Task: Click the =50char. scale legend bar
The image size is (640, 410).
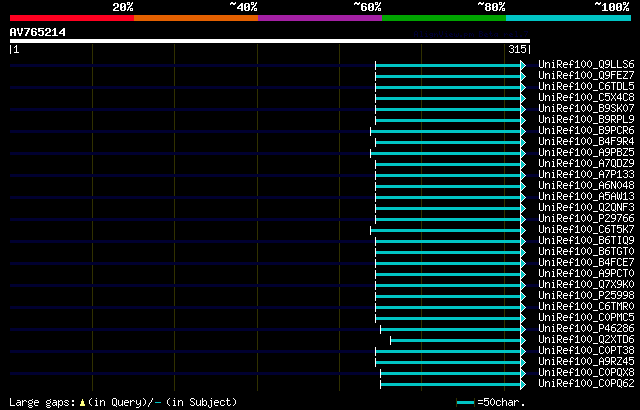Action: point(466,403)
